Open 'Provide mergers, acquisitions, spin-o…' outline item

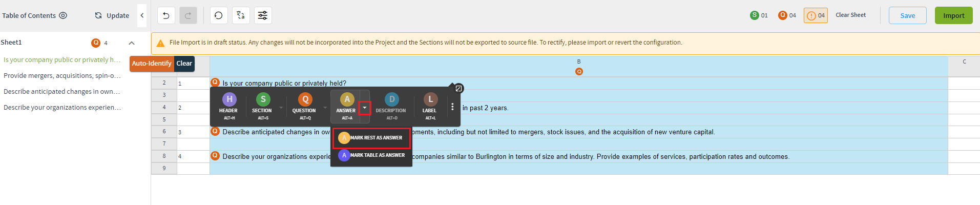coord(62,76)
